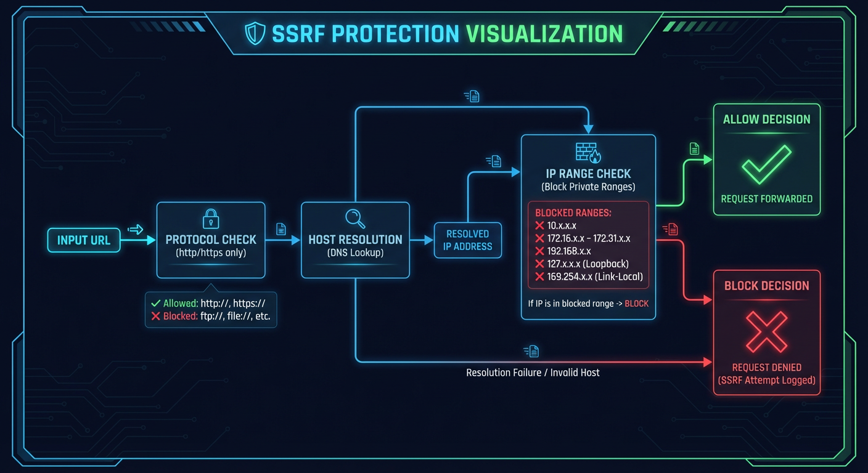The image size is (868, 473).
Task: Toggle the red X next to Blocked protocols
Action: click(155, 317)
